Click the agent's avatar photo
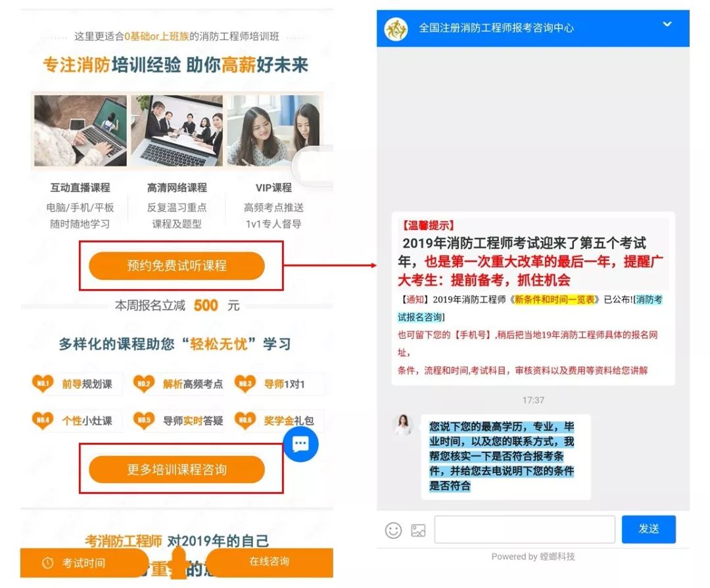Viewport: 710px width, 588px height. [x=402, y=424]
